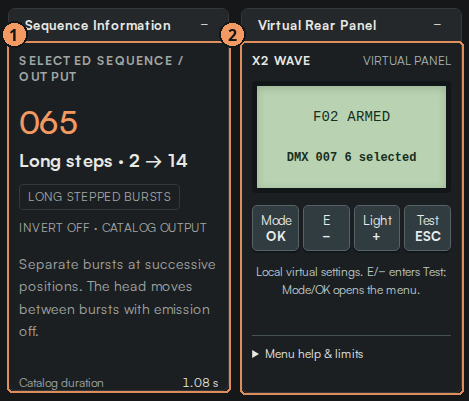Click the Light plus button
Image resolution: width=469 pixels, height=401 pixels.
(377, 228)
